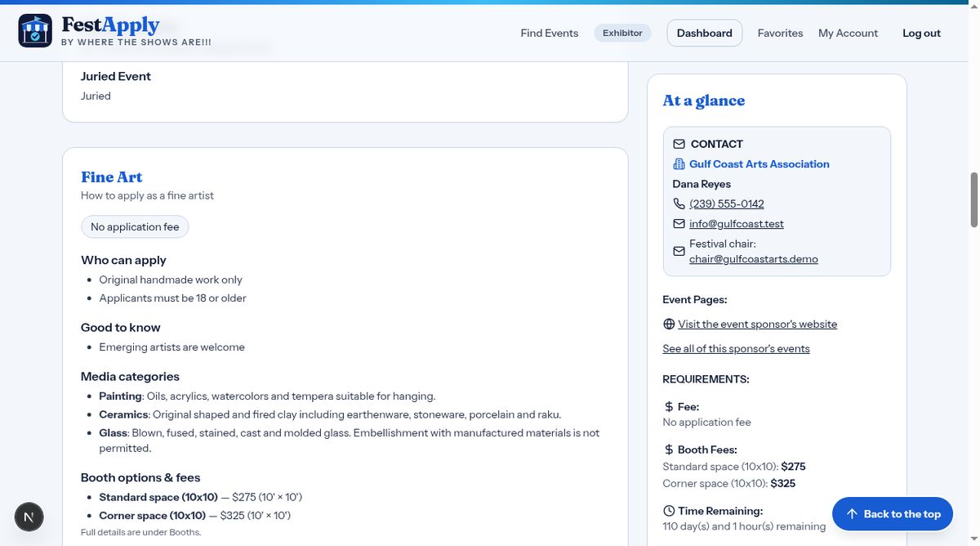Click the Media categories heading
This screenshot has height=546, width=980.
click(x=130, y=377)
